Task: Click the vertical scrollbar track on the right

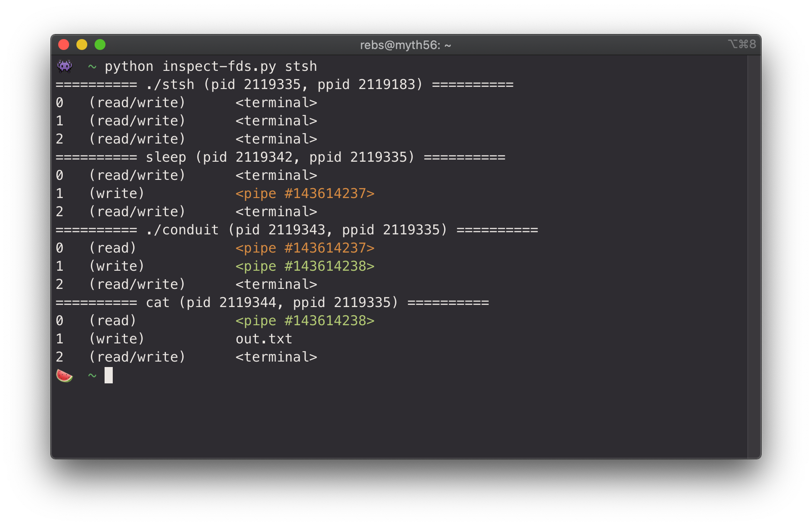Action: (754, 254)
